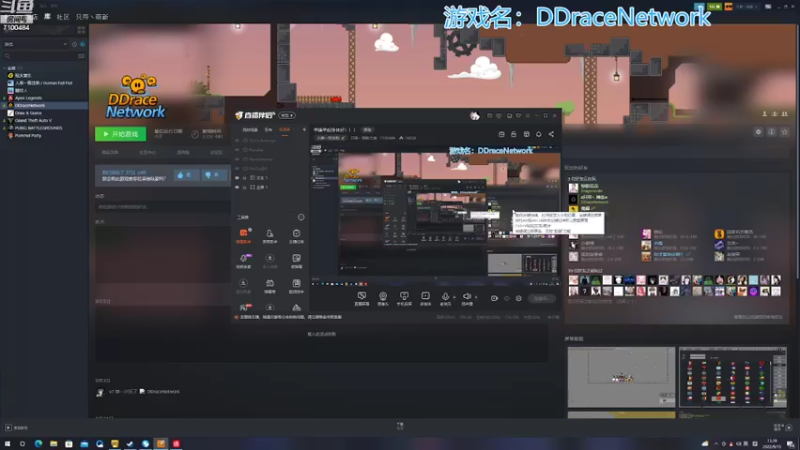
Task: Click the recent-activity clock icon in the library filter
Action: pos(74,44)
